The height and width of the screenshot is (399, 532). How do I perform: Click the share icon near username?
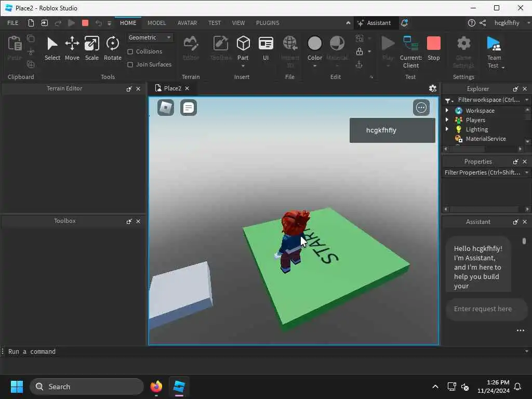click(483, 23)
